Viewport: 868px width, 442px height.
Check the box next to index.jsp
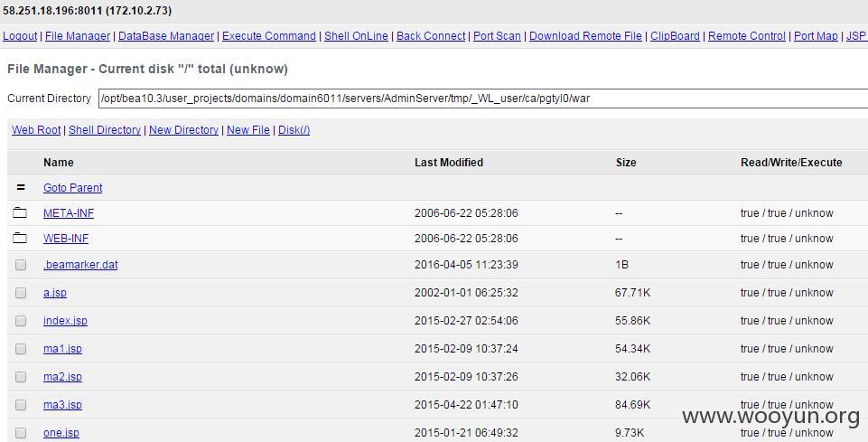pos(21,321)
